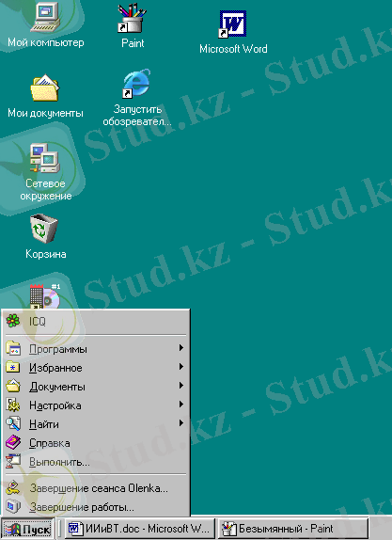Expand the Настройка submenu arrow
Viewport: 392px width, 540px height.
tap(181, 405)
